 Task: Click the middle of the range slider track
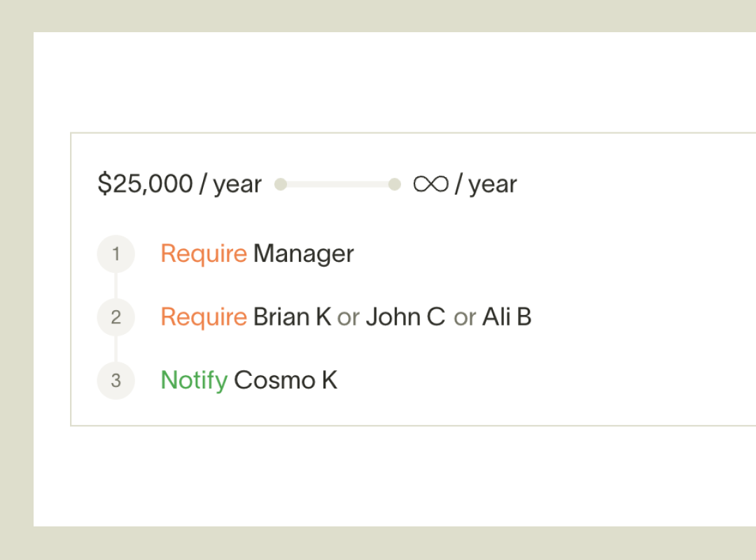pos(337,184)
